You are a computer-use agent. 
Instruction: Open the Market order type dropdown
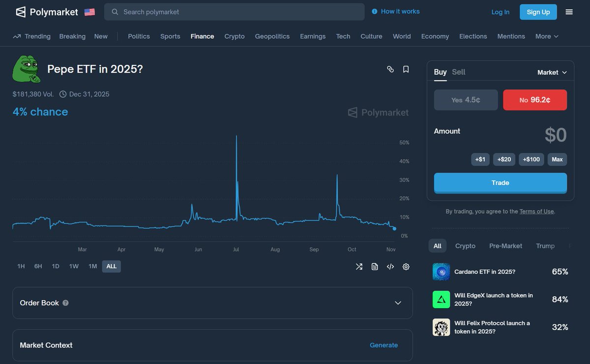coord(552,72)
